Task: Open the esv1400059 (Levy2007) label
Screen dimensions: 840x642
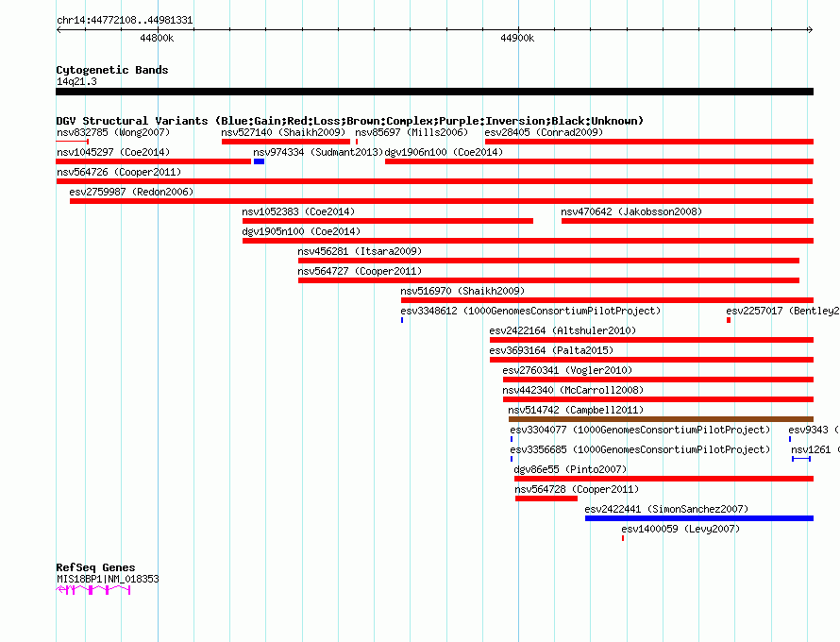Action: (x=680, y=529)
